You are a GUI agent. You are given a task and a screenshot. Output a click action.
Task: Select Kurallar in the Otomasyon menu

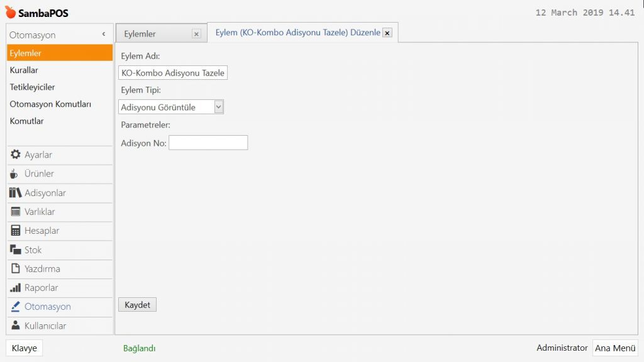tap(24, 70)
